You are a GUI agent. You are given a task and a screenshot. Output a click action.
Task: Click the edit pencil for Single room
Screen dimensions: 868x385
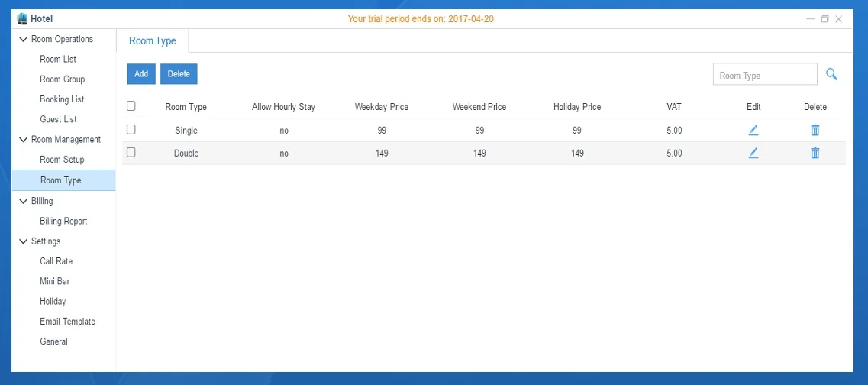point(753,131)
